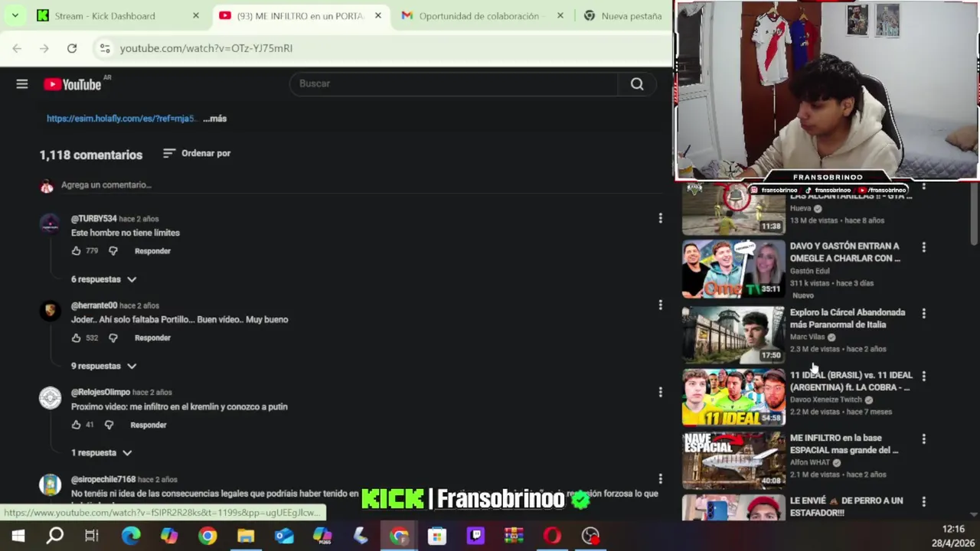Open the tab search dropdown arrow

[x=15, y=15]
